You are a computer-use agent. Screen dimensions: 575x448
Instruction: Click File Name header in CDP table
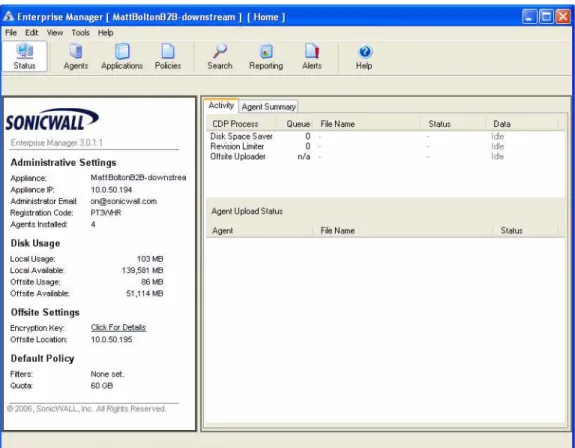click(368, 124)
